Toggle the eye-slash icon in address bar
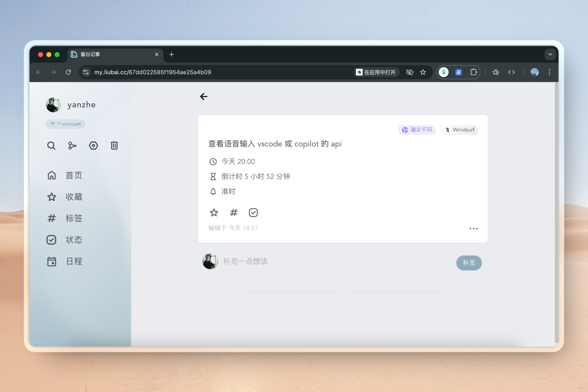Viewport: 588px width, 392px height. point(409,72)
